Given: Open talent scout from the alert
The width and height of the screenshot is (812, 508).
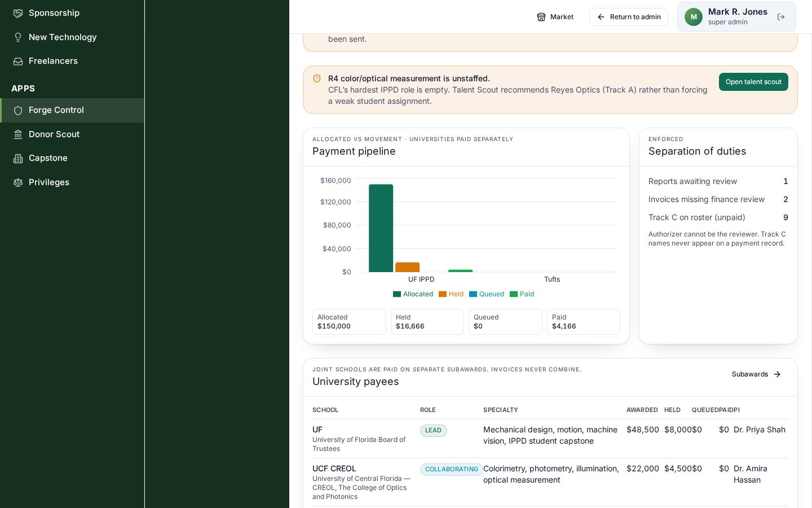Looking at the screenshot, I should [x=753, y=82].
